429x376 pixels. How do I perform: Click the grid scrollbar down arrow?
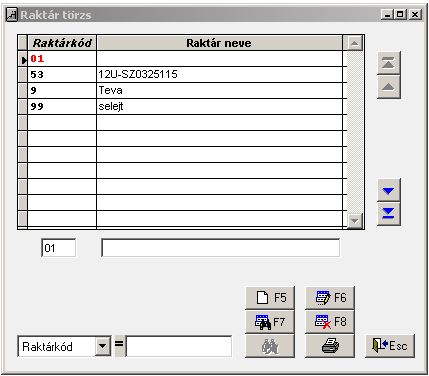tap(354, 220)
